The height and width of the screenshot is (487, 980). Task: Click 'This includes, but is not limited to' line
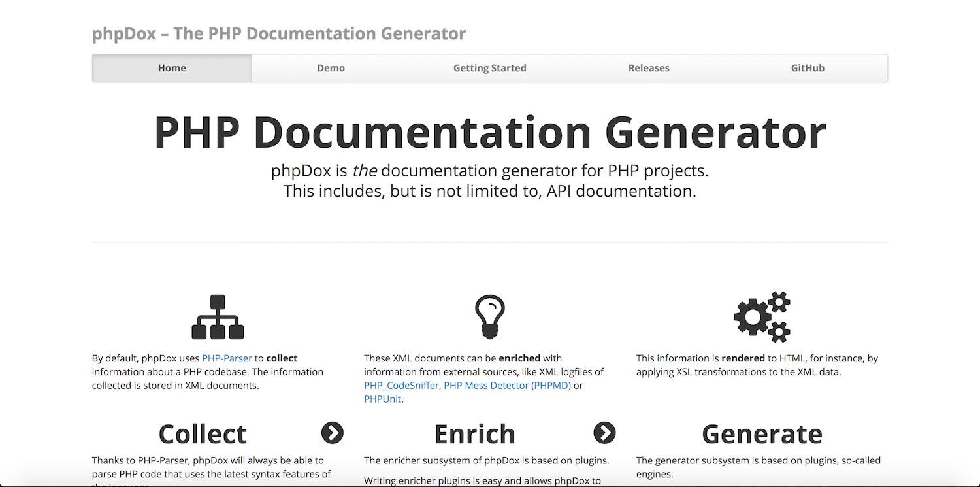click(490, 192)
